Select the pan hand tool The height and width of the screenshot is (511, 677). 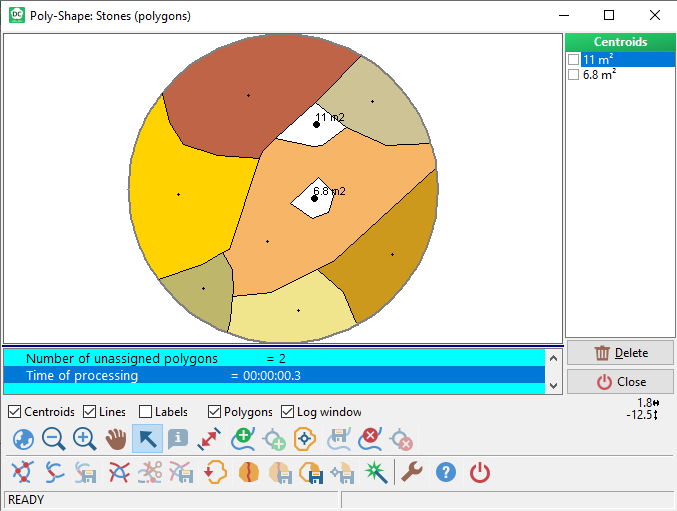pos(116,439)
